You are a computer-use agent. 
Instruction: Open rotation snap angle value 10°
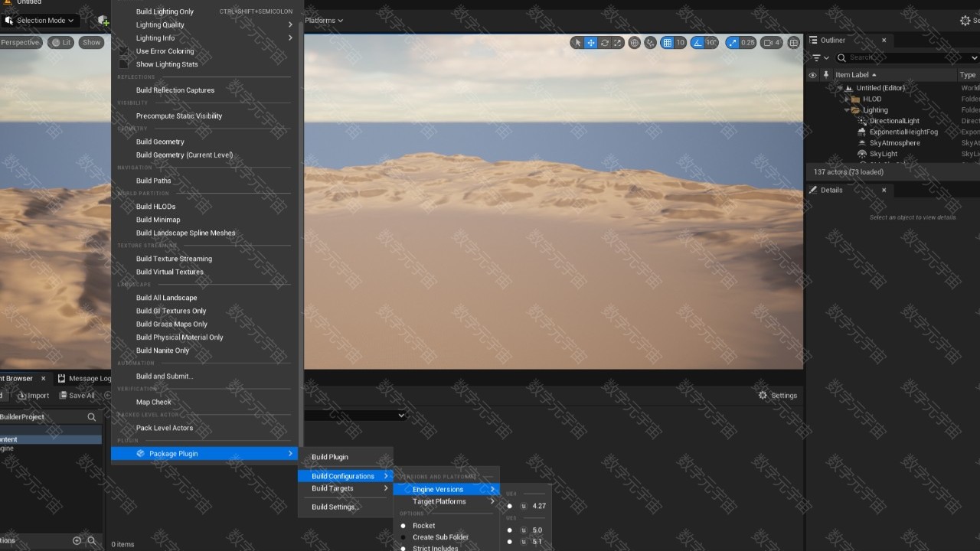[711, 43]
